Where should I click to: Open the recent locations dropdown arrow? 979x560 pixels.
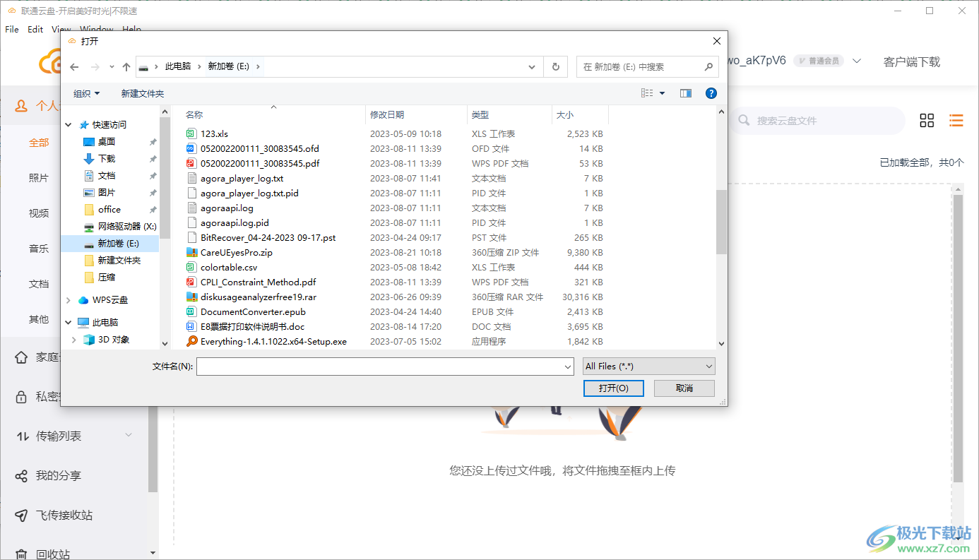click(x=112, y=67)
